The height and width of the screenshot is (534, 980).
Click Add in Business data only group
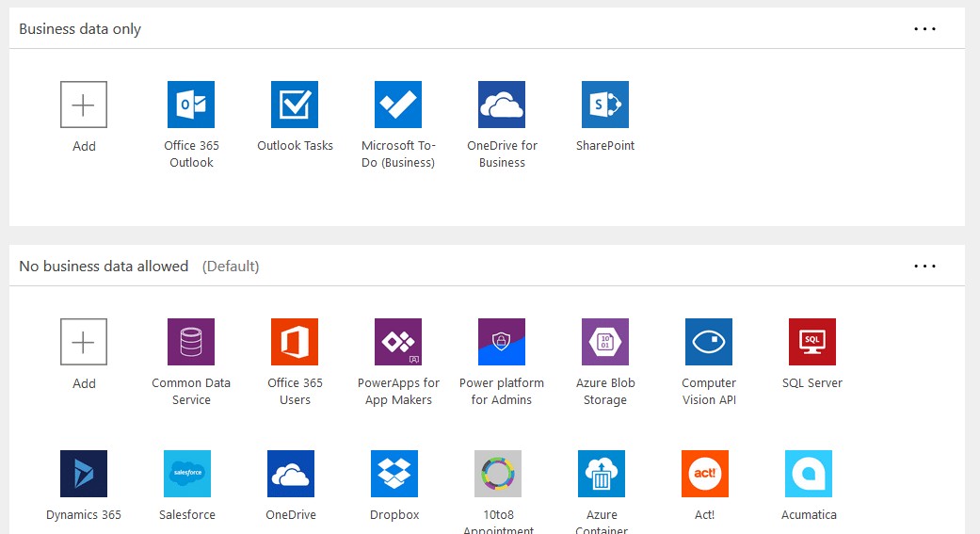pos(84,105)
